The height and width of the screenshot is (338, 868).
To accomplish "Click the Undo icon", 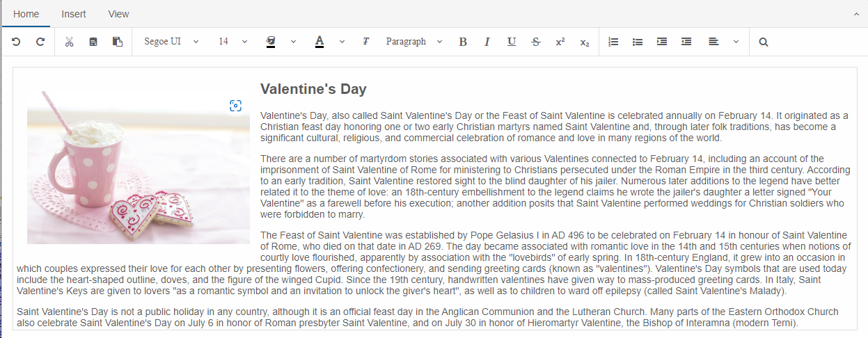I will point(16,42).
